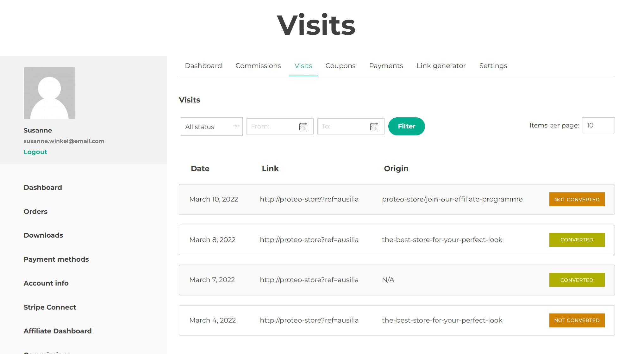Click Susanne's profile avatar image
644x354 pixels.
coord(49,93)
